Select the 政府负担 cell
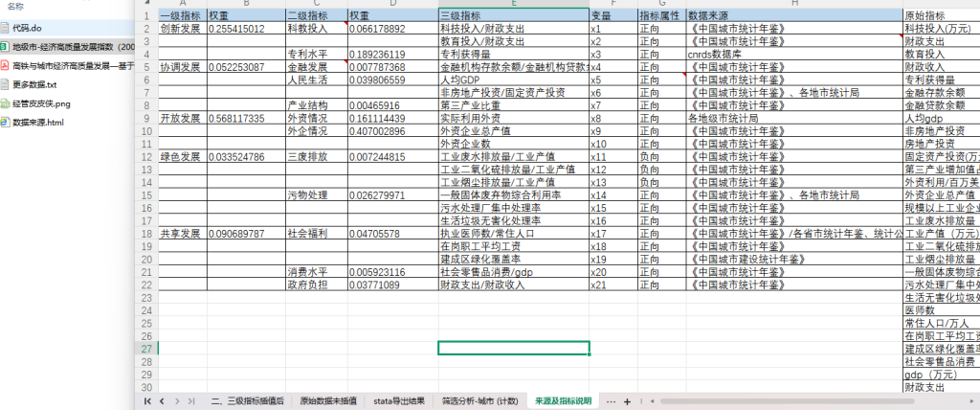 pyautogui.click(x=316, y=285)
